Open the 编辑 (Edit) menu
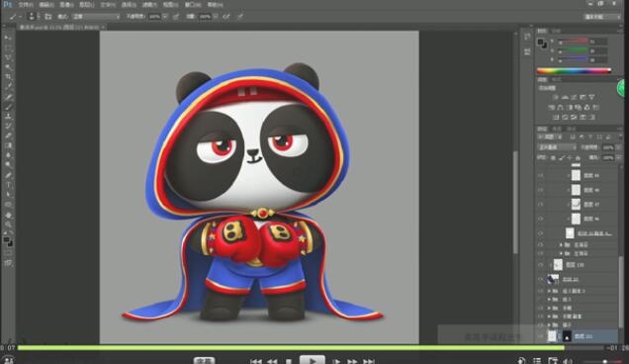Screen dimensions: 629x364 (46, 5)
